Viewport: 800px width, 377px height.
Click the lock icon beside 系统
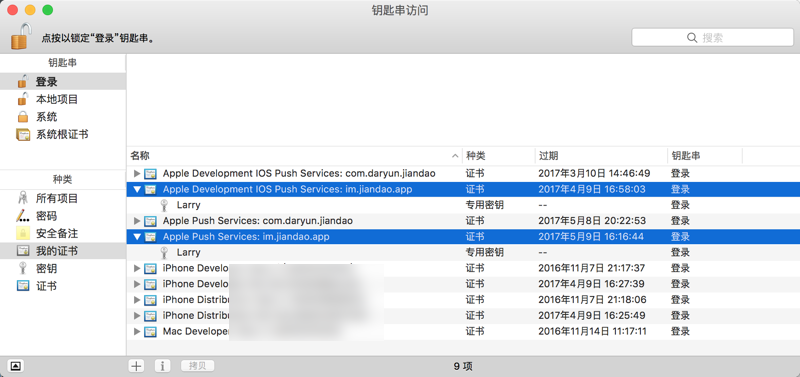pos(22,117)
